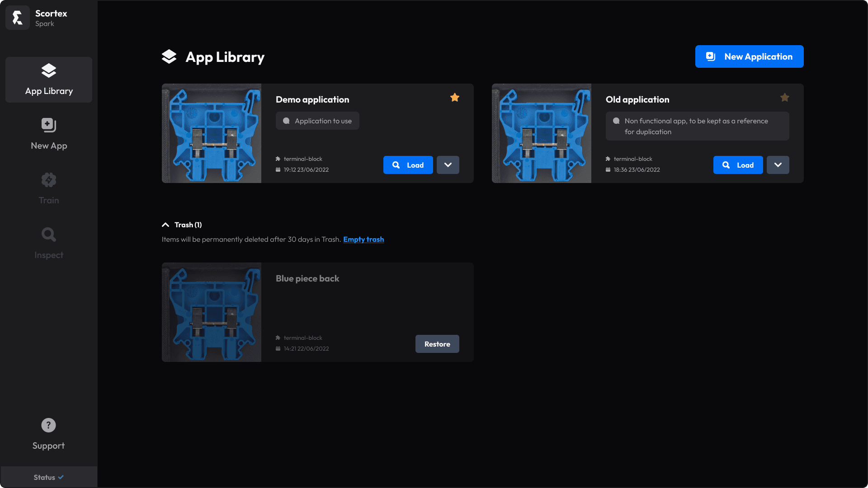The width and height of the screenshot is (868, 488).
Task: Load the Old application
Action: [x=738, y=165]
